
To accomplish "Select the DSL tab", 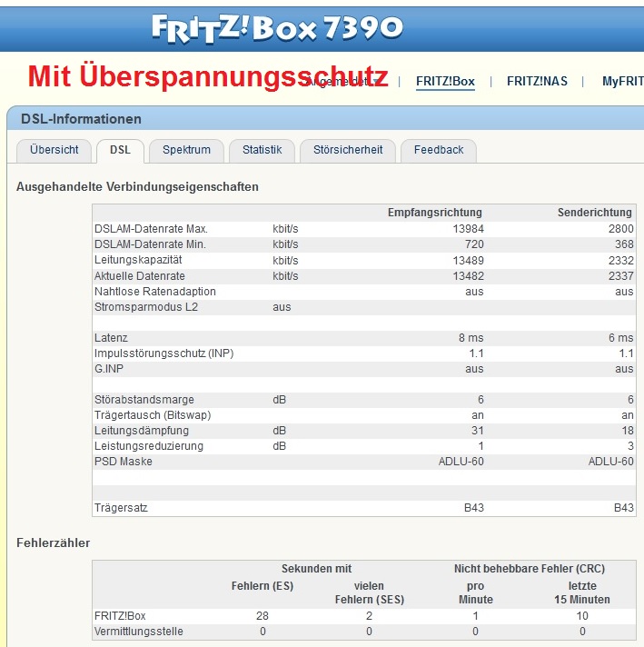I will point(120,150).
